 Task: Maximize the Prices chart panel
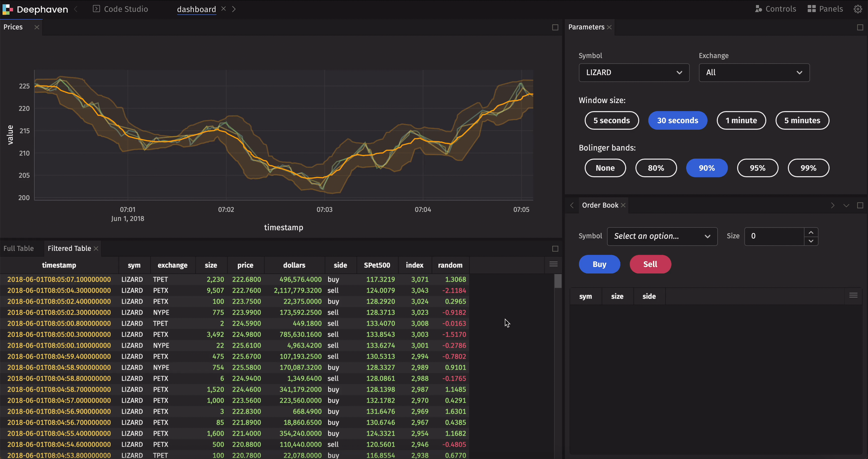coord(555,27)
